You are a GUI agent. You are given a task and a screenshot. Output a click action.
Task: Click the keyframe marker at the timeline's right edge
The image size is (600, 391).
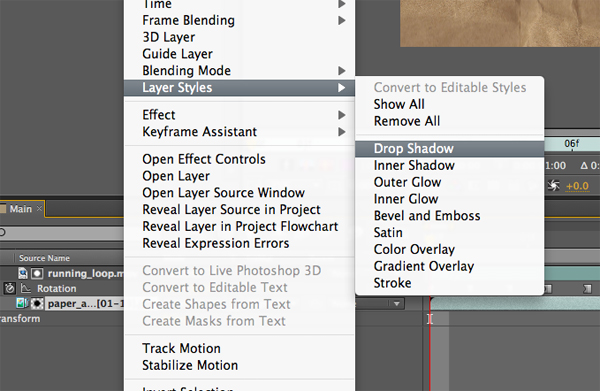click(587, 288)
